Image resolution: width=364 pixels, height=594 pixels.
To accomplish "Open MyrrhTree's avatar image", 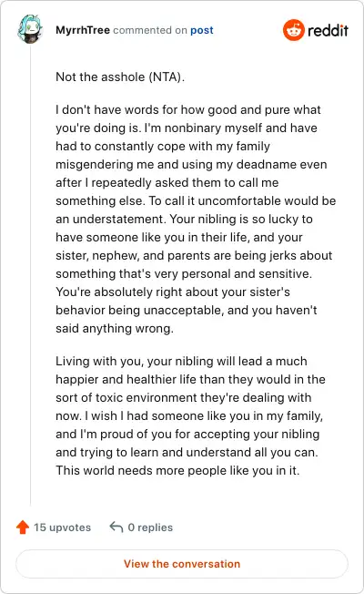I will click(x=30, y=29).
